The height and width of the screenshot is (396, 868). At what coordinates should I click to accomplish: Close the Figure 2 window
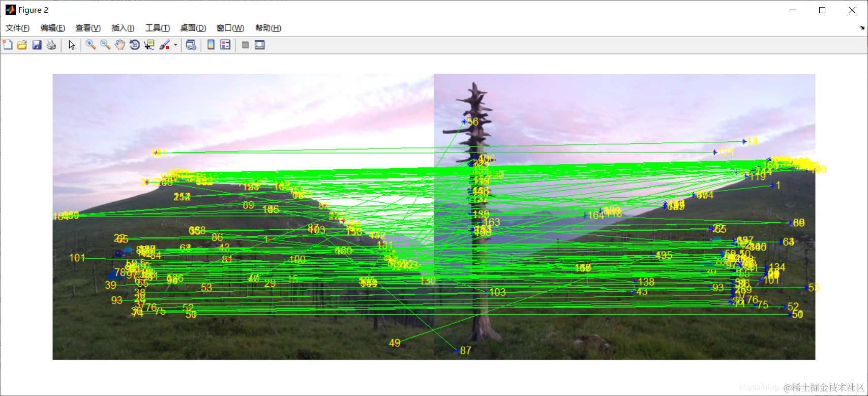coord(852,10)
